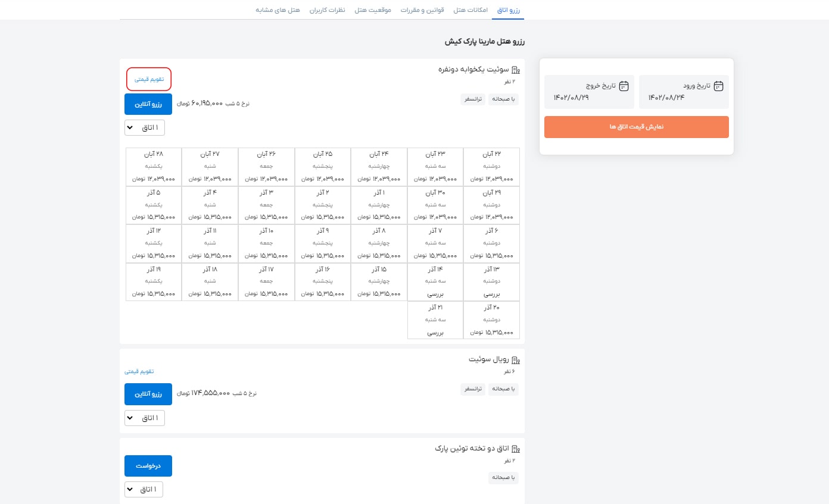
Task: Click the درخواست button for Twin Park room
Action: click(148, 466)
